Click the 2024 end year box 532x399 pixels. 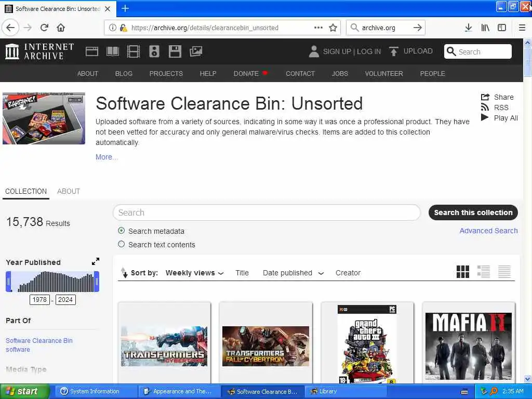tap(65, 300)
